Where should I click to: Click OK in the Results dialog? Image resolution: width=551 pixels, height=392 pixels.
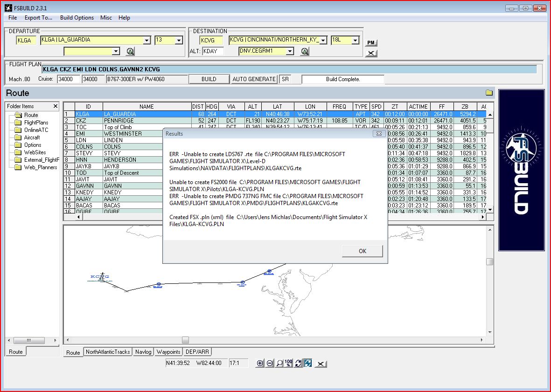click(363, 251)
